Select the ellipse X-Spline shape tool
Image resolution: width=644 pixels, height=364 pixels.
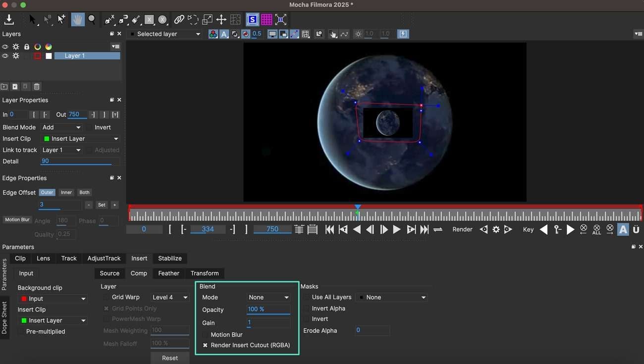tap(162, 20)
